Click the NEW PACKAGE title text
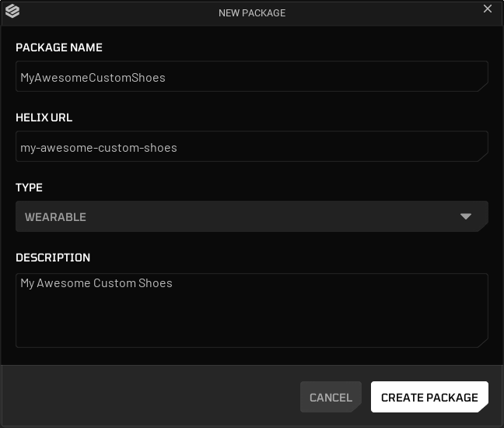 coord(252,13)
